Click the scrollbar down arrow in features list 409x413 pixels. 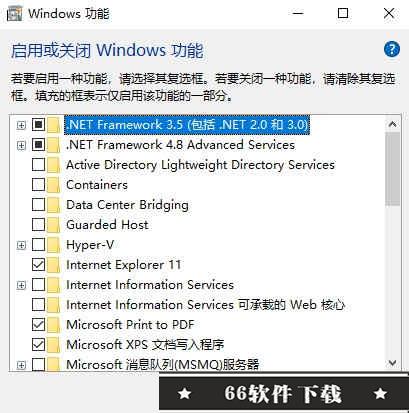(x=393, y=362)
